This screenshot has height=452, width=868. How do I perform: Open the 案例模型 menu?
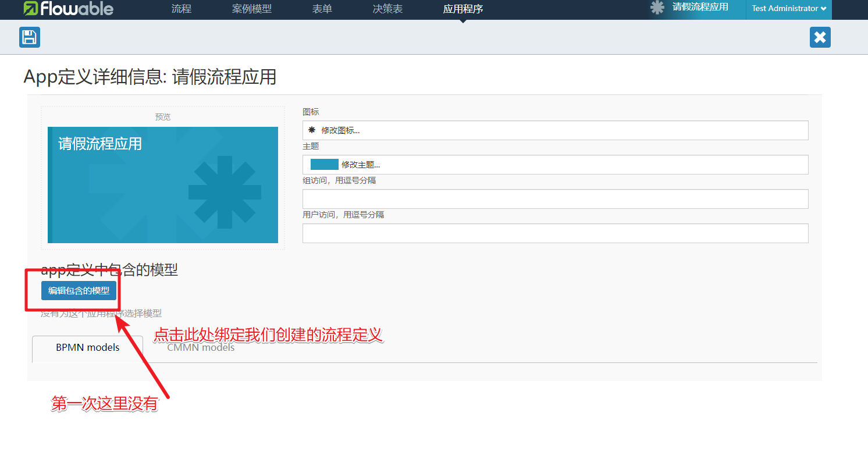tap(251, 9)
